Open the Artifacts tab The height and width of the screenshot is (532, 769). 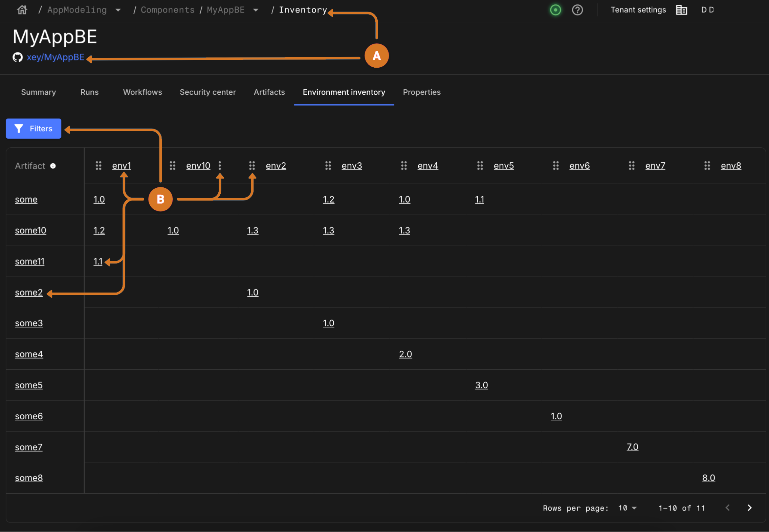269,92
